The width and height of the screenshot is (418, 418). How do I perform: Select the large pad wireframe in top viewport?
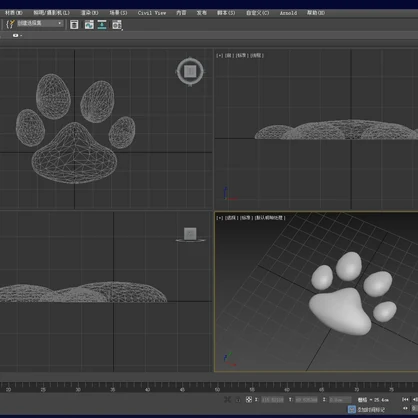[75, 157]
